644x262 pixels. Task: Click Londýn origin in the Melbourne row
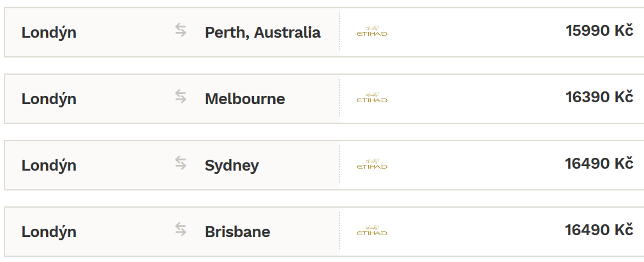(49, 98)
